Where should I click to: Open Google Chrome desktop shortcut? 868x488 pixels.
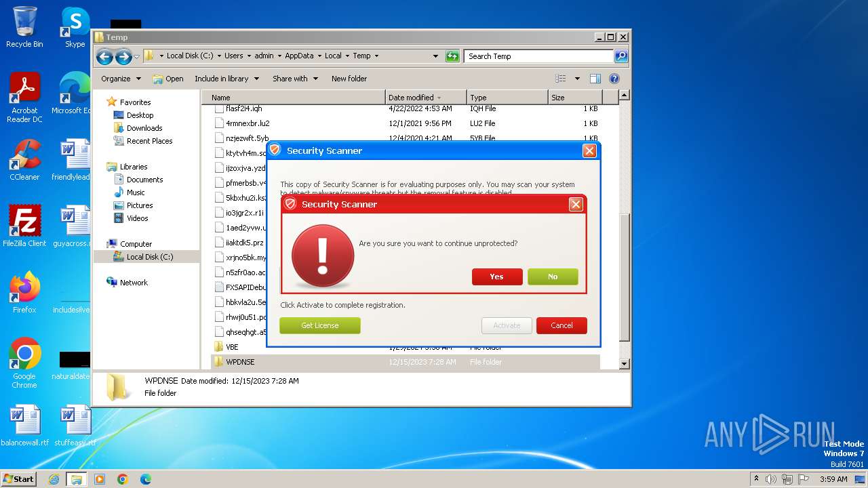point(24,363)
